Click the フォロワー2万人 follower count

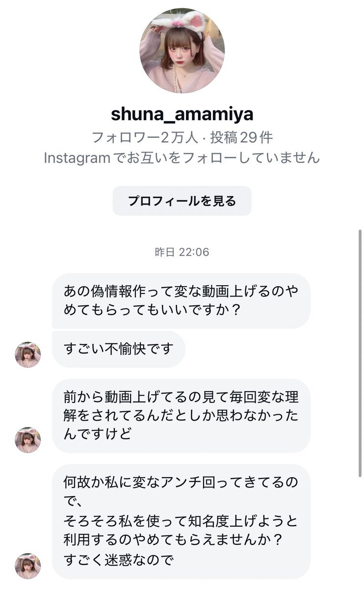pyautogui.click(x=145, y=137)
